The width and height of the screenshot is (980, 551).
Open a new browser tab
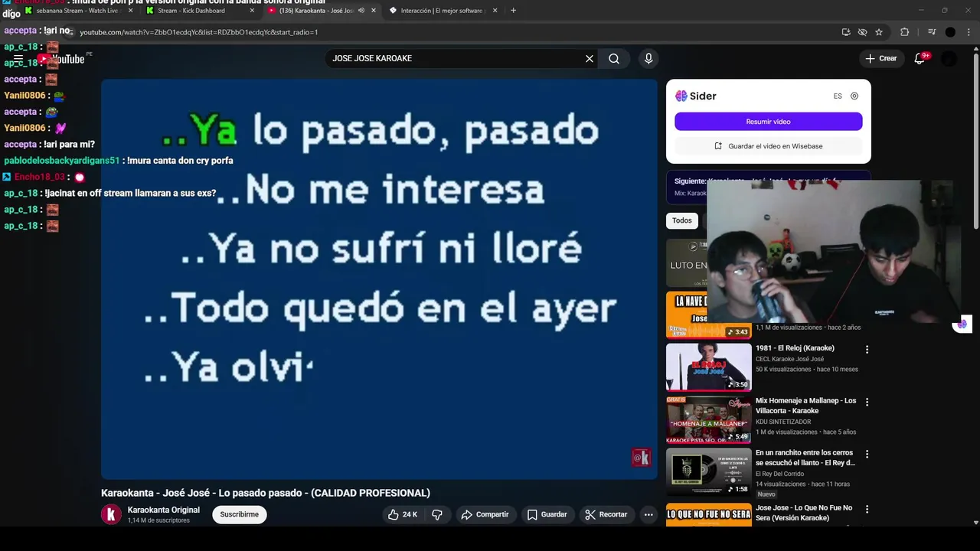point(513,11)
